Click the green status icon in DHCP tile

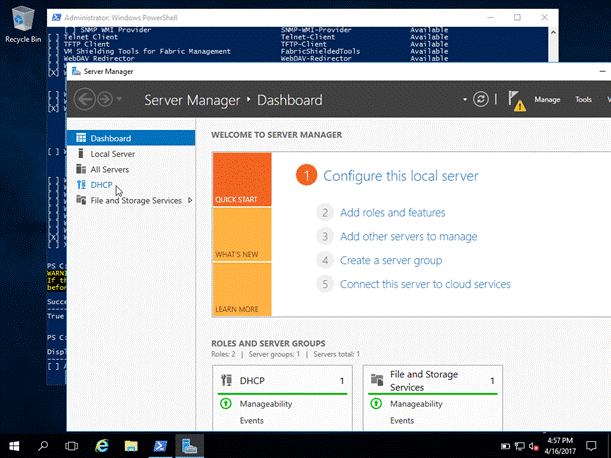(x=226, y=403)
